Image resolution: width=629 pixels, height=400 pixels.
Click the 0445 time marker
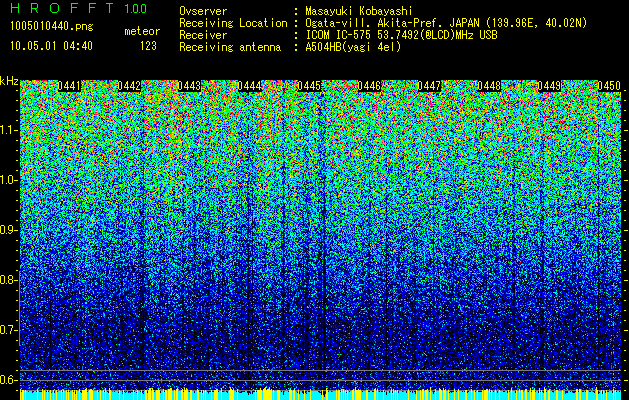click(309, 86)
